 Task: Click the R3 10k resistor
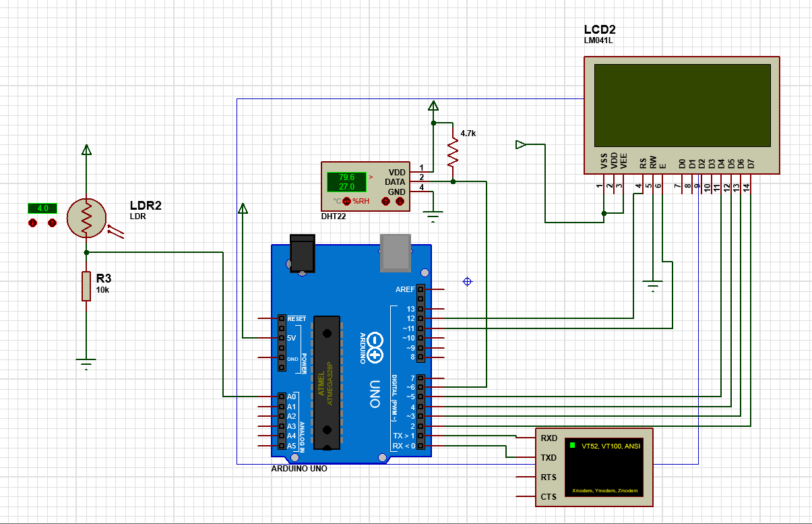pos(86,285)
